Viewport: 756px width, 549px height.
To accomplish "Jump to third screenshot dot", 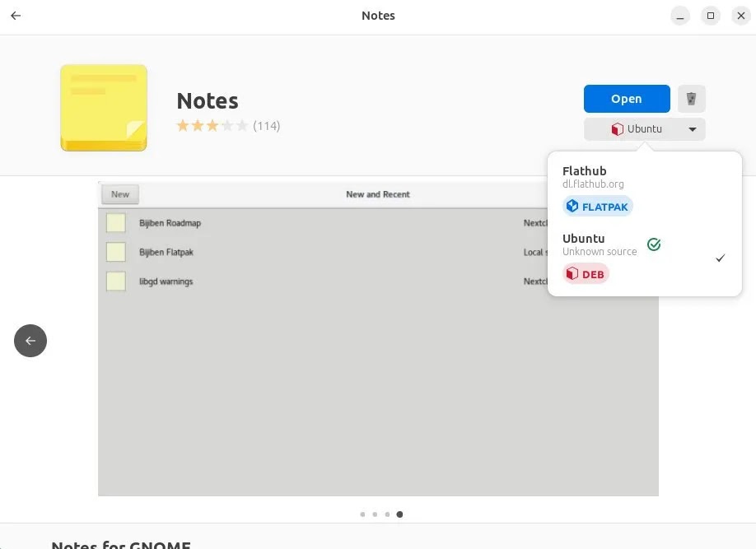I will [387, 514].
